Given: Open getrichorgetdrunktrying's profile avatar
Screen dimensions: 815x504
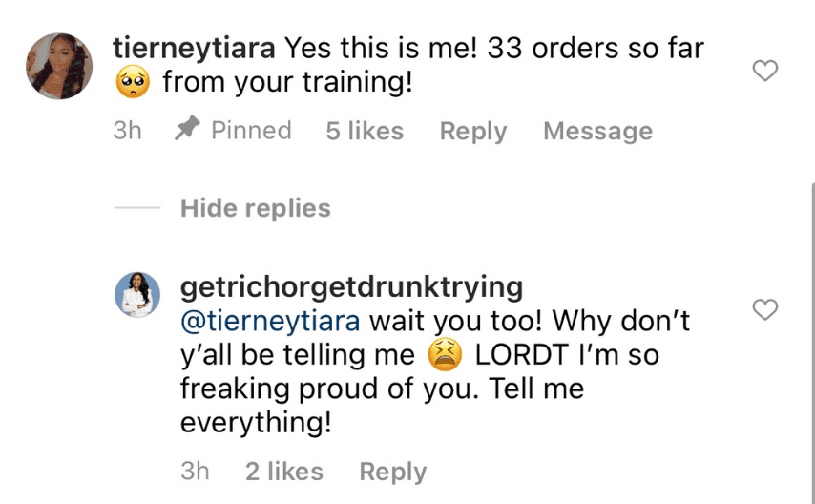Looking at the screenshot, I should click(x=137, y=295).
